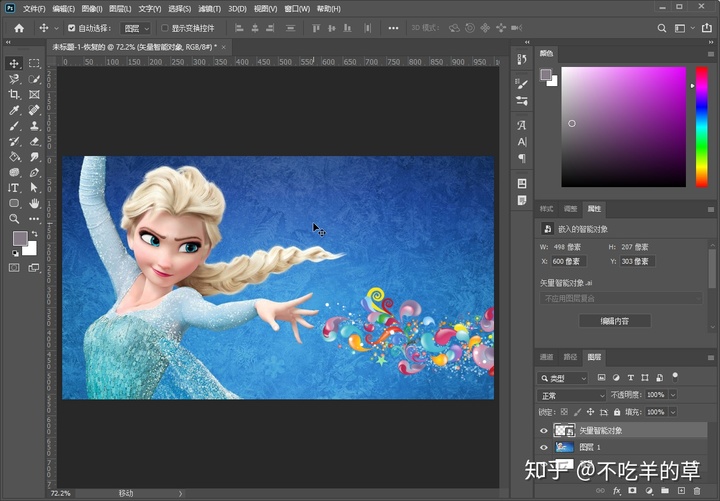Select the Path Selection arrow tool
This screenshot has width=720, height=501.
pos(34,188)
